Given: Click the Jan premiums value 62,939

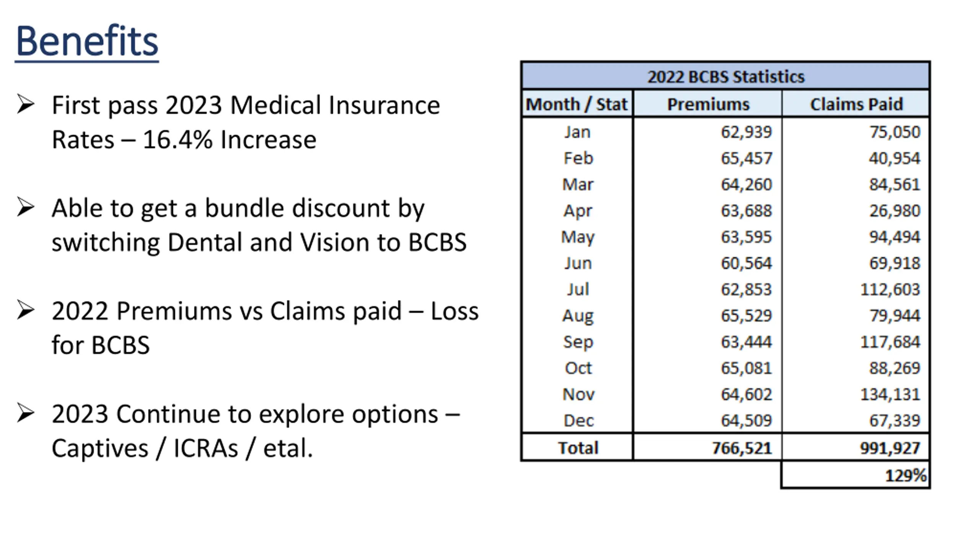Looking at the screenshot, I should pos(746,132).
